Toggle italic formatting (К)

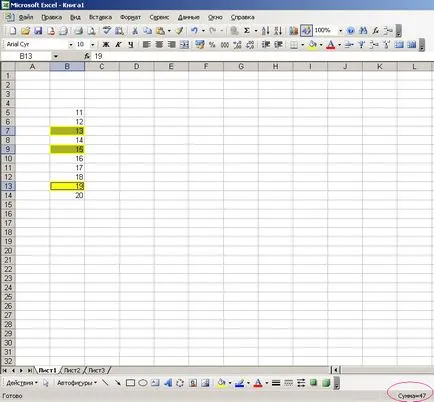click(x=118, y=44)
